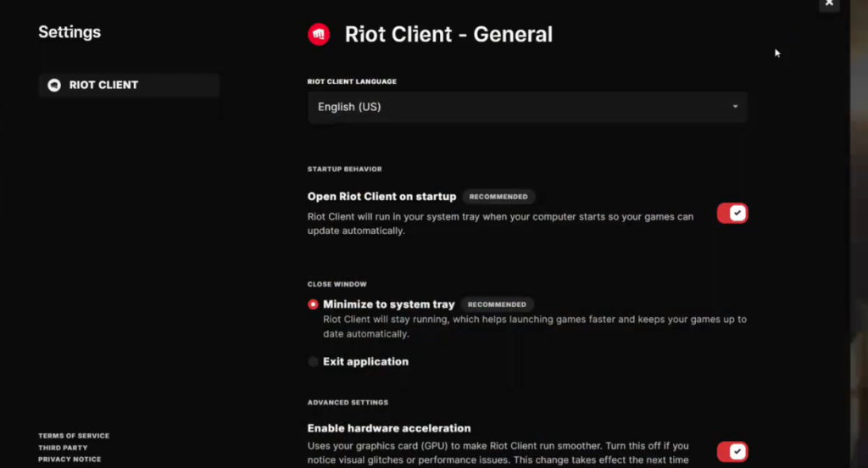Click Recommended badge beside Minimize to tray
The height and width of the screenshot is (468, 868).
coord(498,304)
